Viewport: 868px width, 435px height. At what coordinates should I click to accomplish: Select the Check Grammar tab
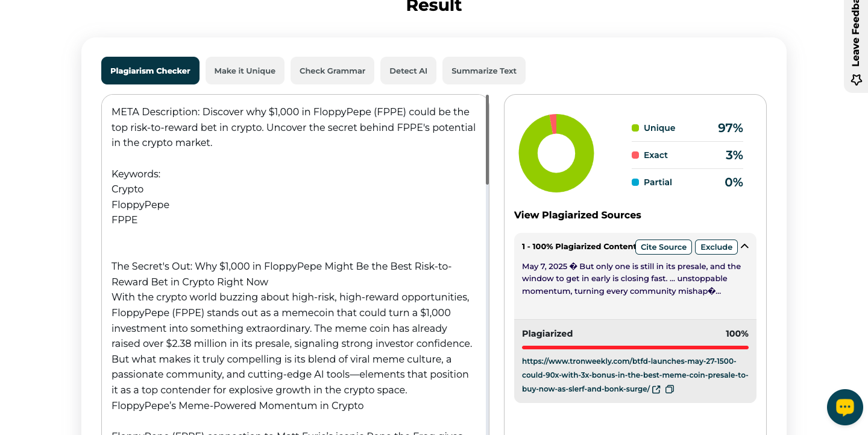coord(332,71)
